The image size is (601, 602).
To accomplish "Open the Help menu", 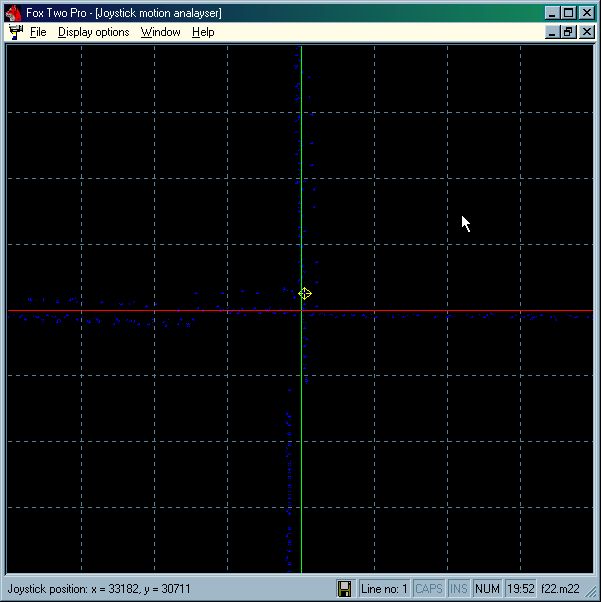I will (x=203, y=32).
